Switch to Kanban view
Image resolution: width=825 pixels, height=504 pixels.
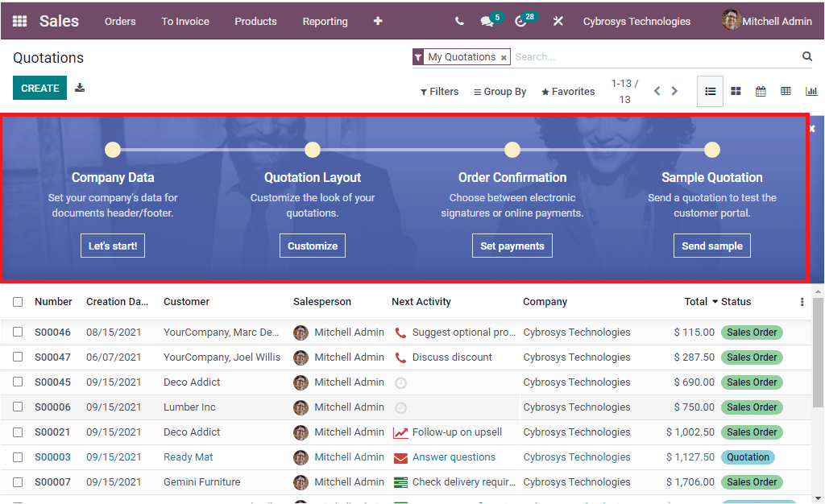click(736, 91)
